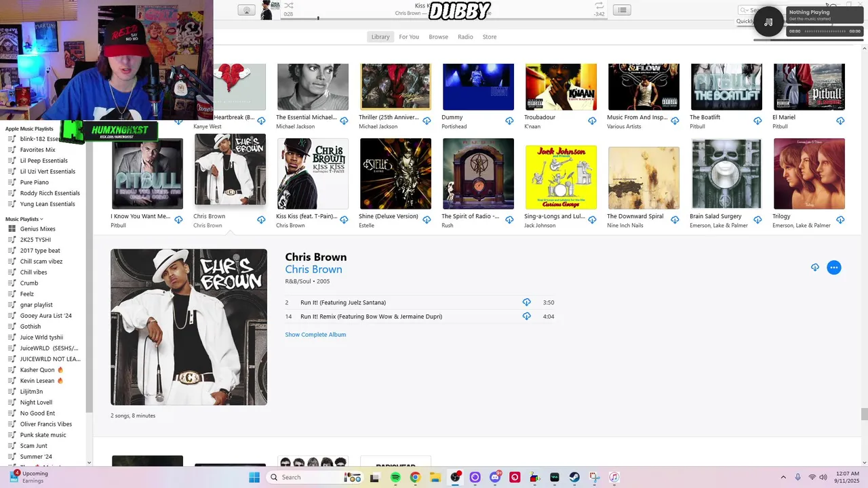This screenshot has height=488, width=868.
Task: Click the AirPlay button in iTunes header
Action: 246,9
